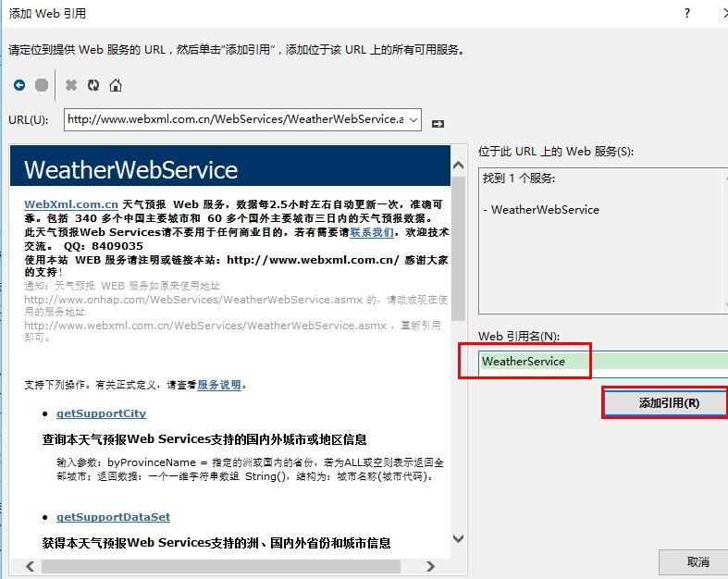Refresh the page using the reload icon
The width and height of the screenshot is (728, 579).
pos(93,85)
